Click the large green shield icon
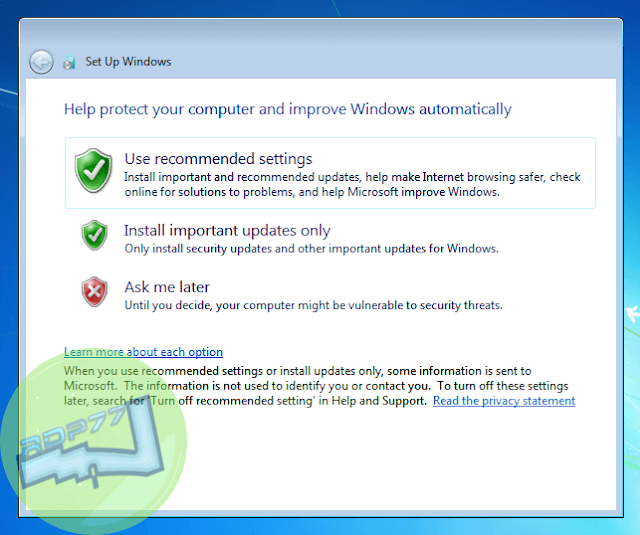 (93, 171)
